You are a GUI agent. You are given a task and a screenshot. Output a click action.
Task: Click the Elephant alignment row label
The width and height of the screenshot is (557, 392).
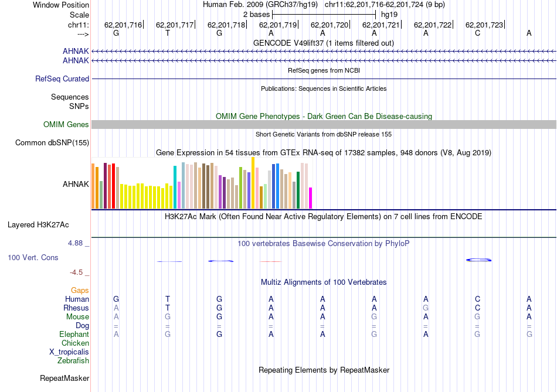pos(74,334)
